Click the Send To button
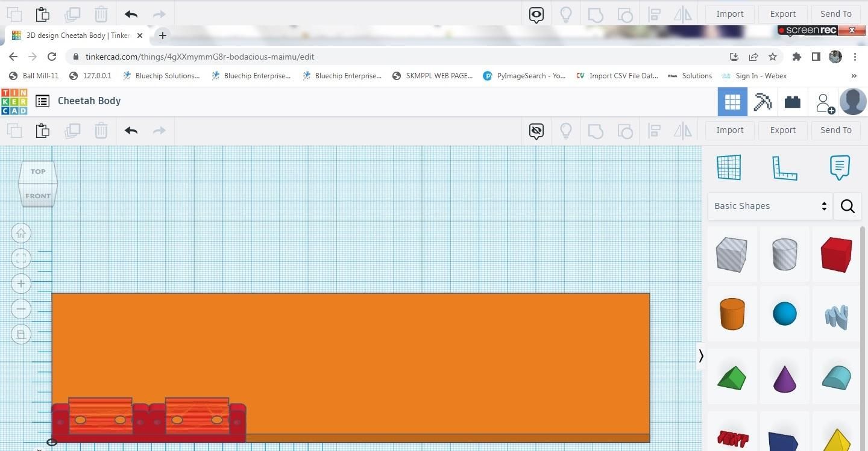The width and height of the screenshot is (868, 451). coord(835,130)
